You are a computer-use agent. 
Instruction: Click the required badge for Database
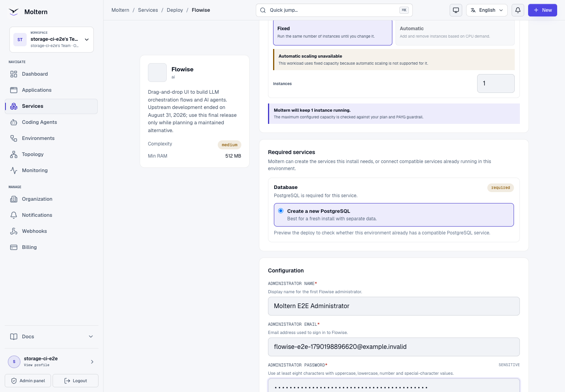tap(501, 188)
